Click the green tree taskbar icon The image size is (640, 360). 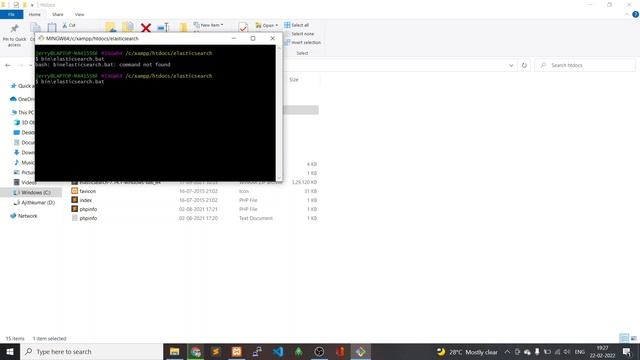299,351
